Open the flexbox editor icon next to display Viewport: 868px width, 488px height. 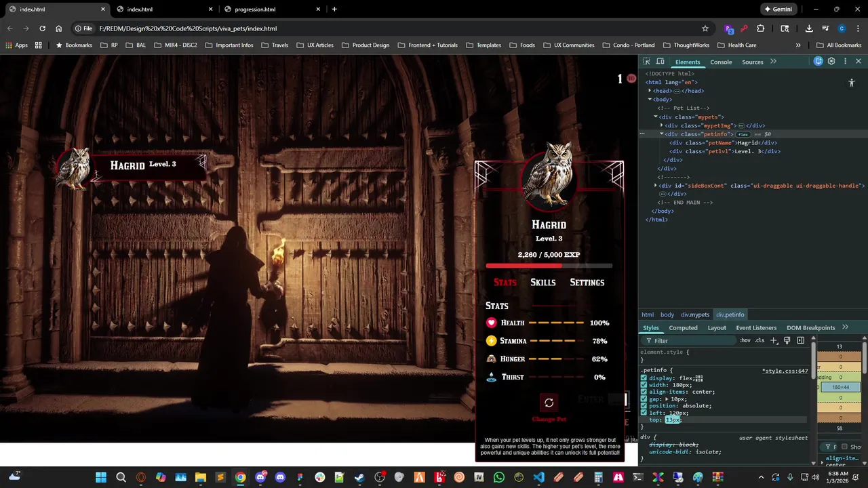[x=699, y=378]
